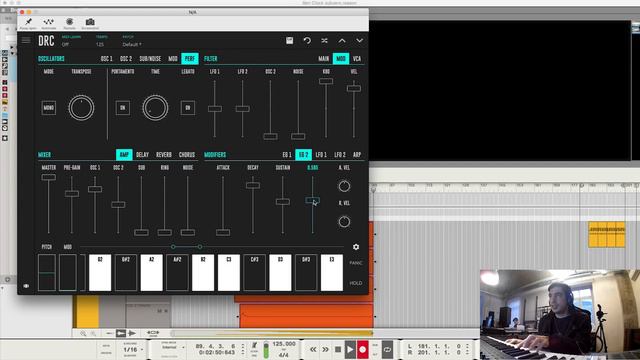
Task: Go to next patch with down chevron
Action: coord(359,40)
